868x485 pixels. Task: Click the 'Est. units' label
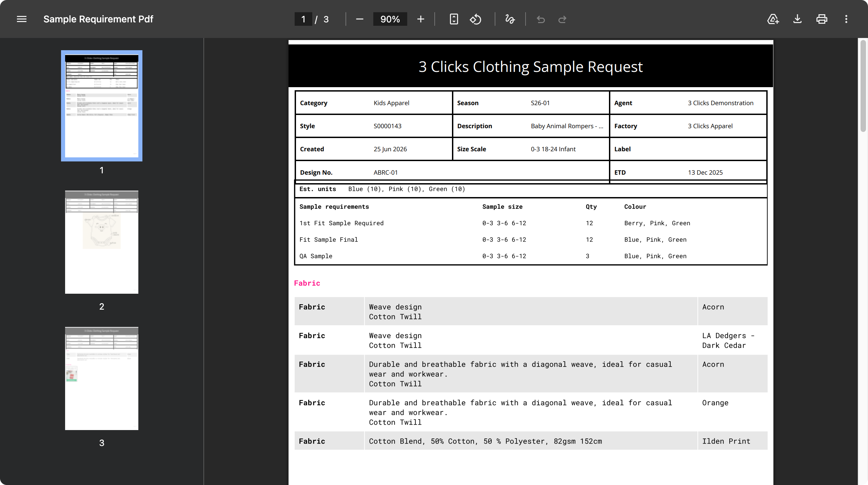318,189
